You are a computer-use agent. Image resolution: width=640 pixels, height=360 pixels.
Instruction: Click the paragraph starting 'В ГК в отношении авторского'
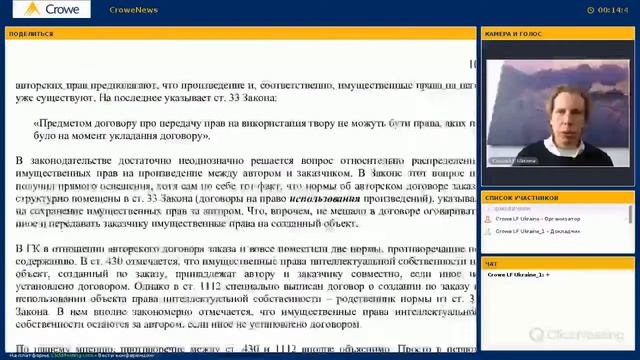(x=246, y=287)
